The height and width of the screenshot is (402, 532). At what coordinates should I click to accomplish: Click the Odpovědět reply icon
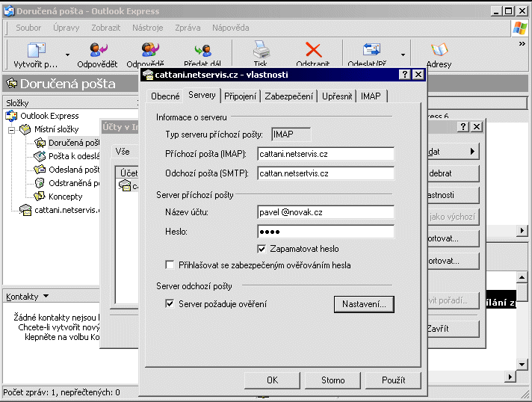(x=99, y=49)
